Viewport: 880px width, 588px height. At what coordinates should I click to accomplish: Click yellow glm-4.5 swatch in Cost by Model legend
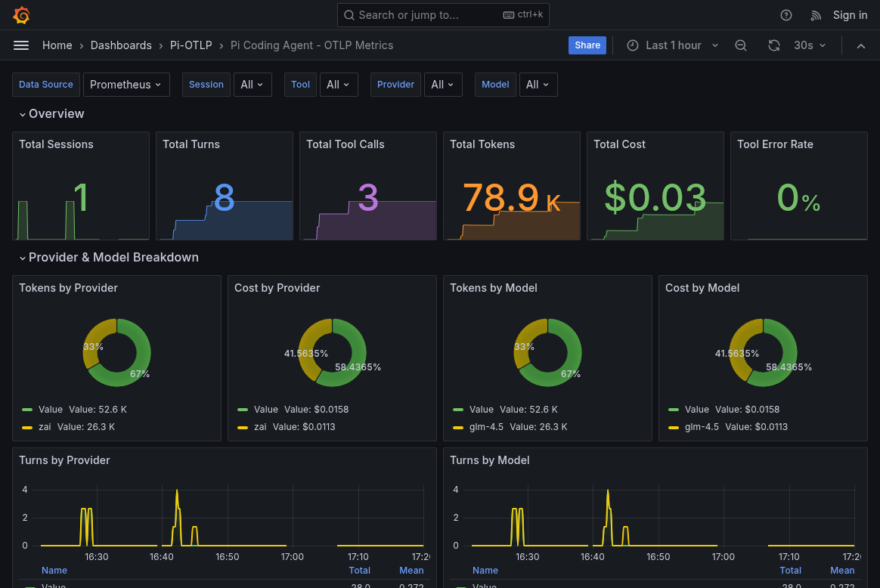674,428
